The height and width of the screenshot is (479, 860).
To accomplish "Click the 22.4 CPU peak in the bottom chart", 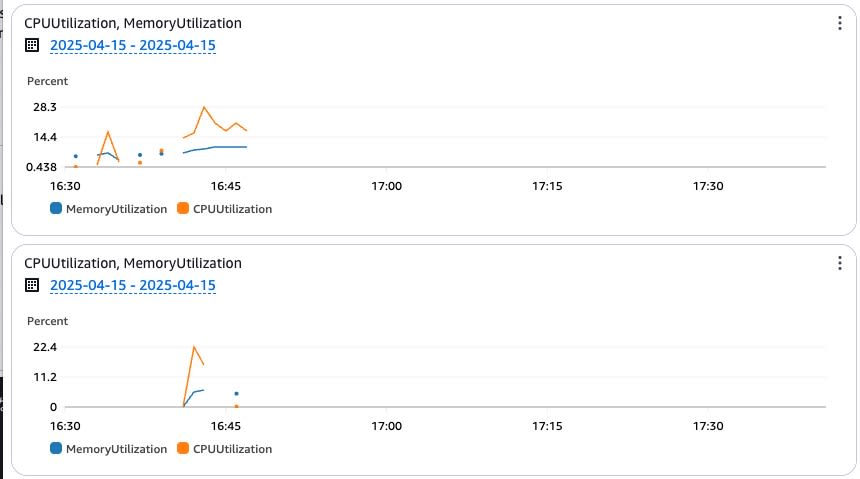I will pyautogui.click(x=194, y=347).
